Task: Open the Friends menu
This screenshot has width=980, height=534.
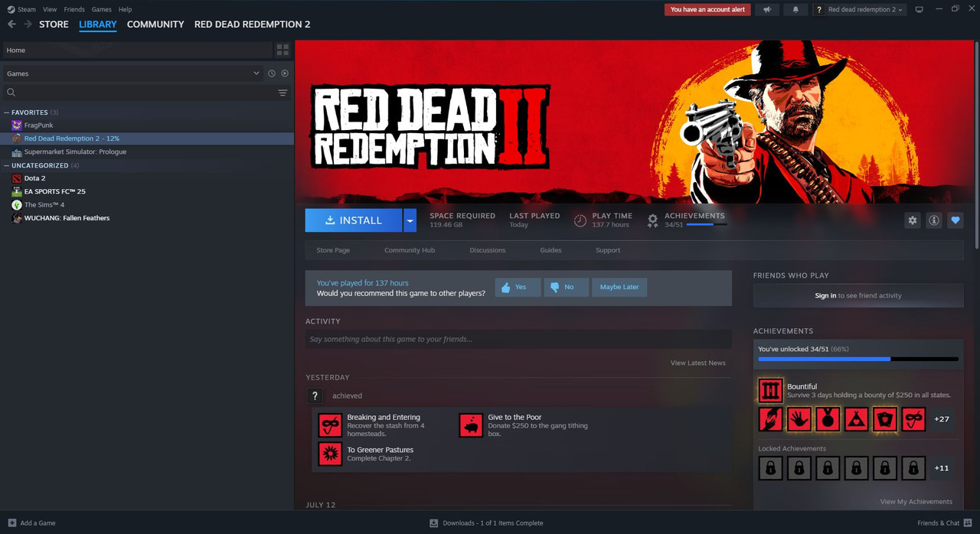Action: pos(74,10)
